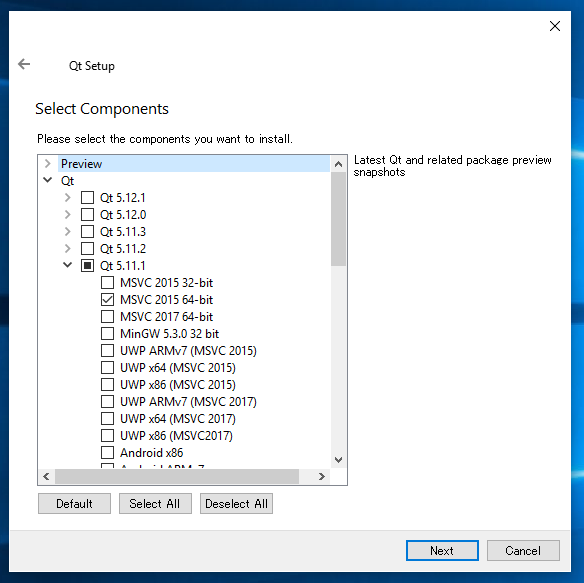This screenshot has width=584, height=583.
Task: Click the Deselect All button
Action: (x=236, y=504)
